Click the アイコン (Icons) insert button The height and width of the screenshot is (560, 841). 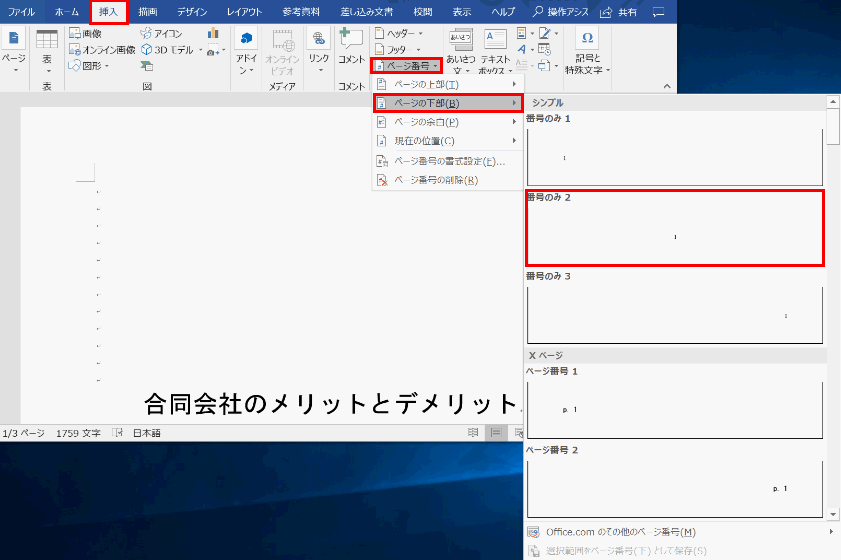(160, 33)
